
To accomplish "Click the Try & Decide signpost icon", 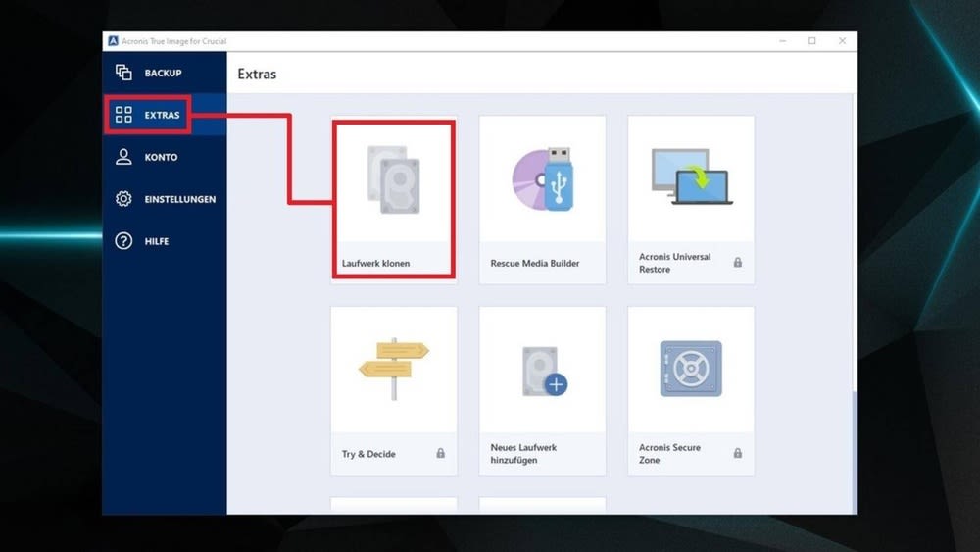I will click(394, 369).
